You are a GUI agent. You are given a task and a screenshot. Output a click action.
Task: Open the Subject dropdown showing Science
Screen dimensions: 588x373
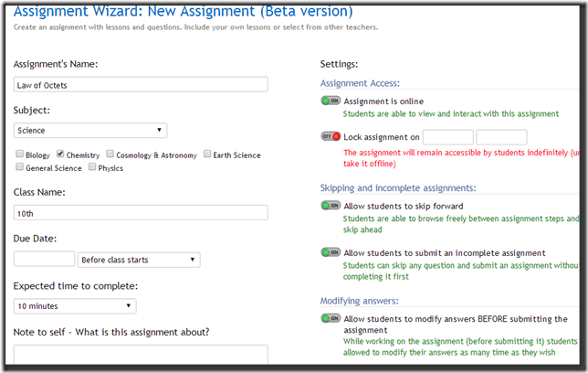90,131
